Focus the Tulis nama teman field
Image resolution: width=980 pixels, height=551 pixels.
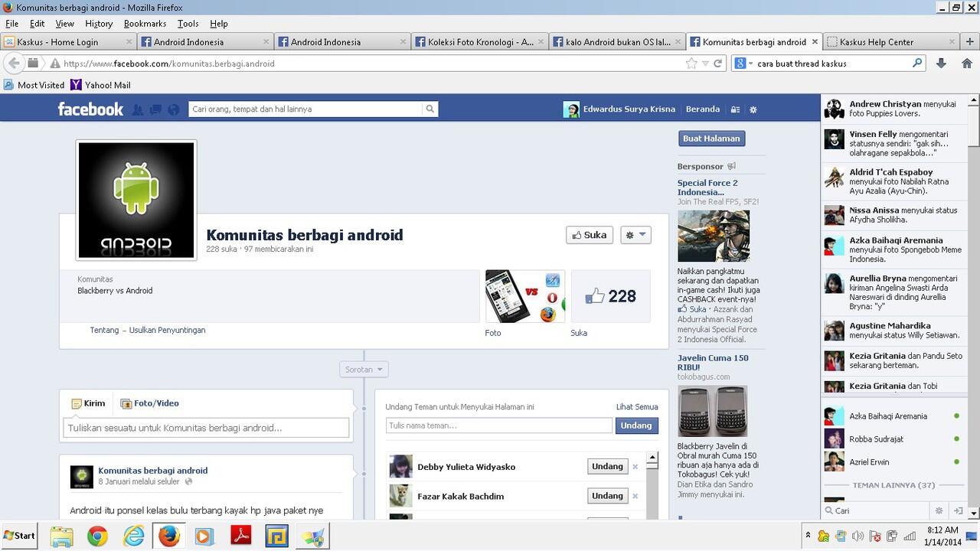coord(499,425)
